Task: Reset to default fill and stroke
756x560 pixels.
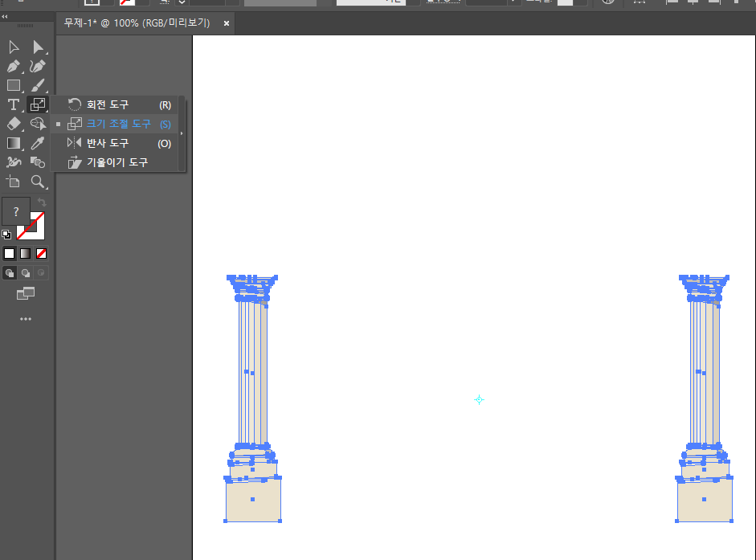Action: click(x=6, y=235)
